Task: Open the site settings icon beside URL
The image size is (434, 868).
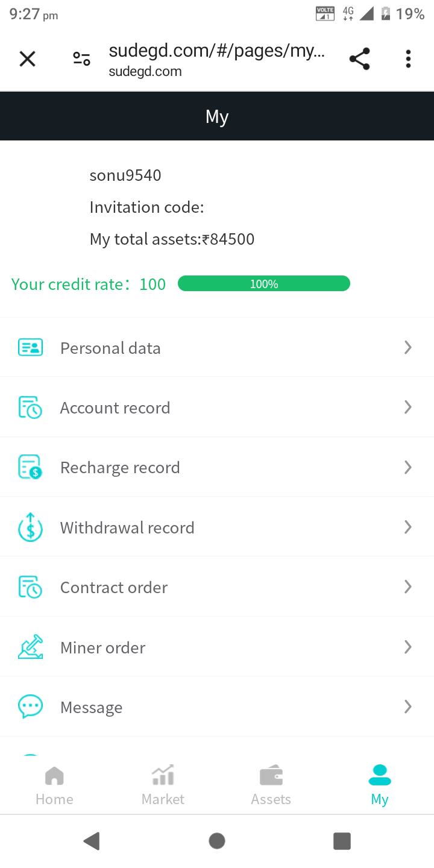Action: (x=81, y=59)
